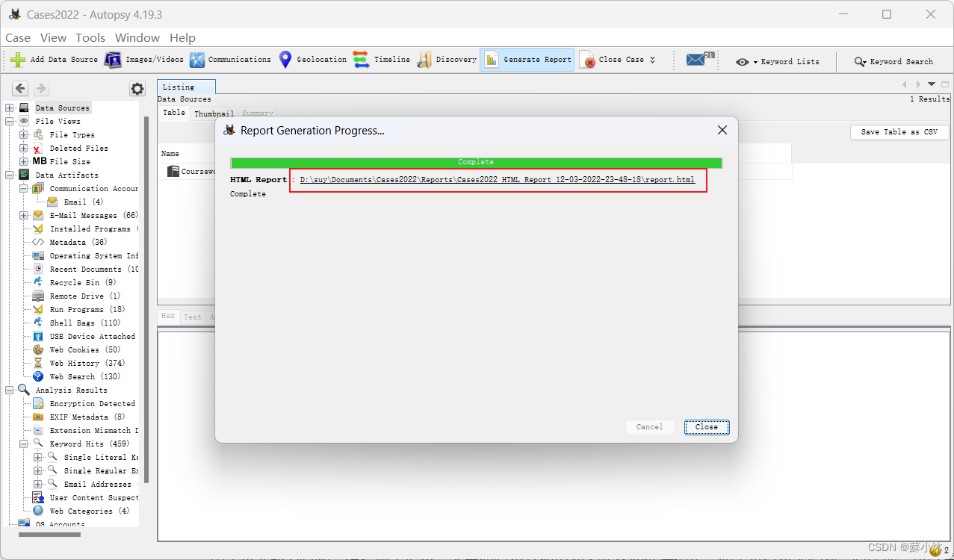Image resolution: width=954 pixels, height=560 pixels.
Task: Open the Timeline tool
Action: click(382, 60)
